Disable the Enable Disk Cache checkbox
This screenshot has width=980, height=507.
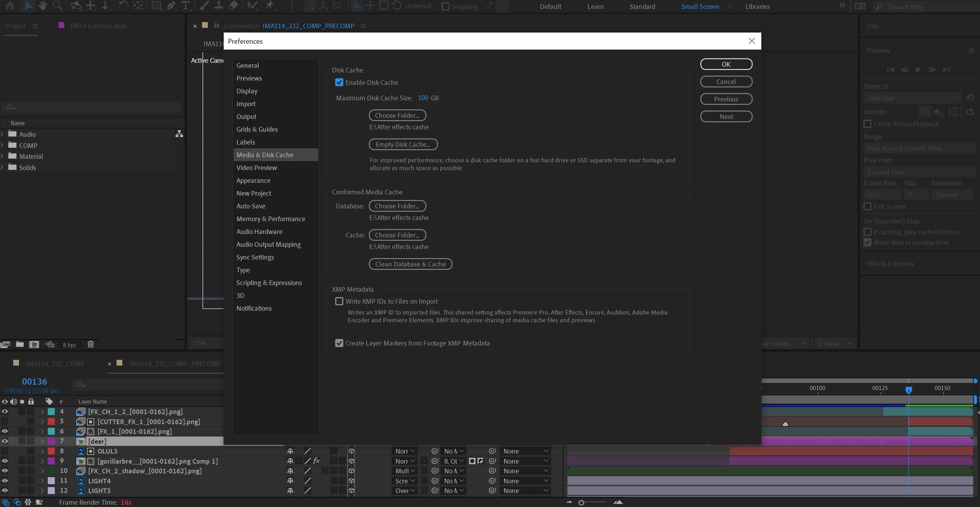(x=339, y=82)
